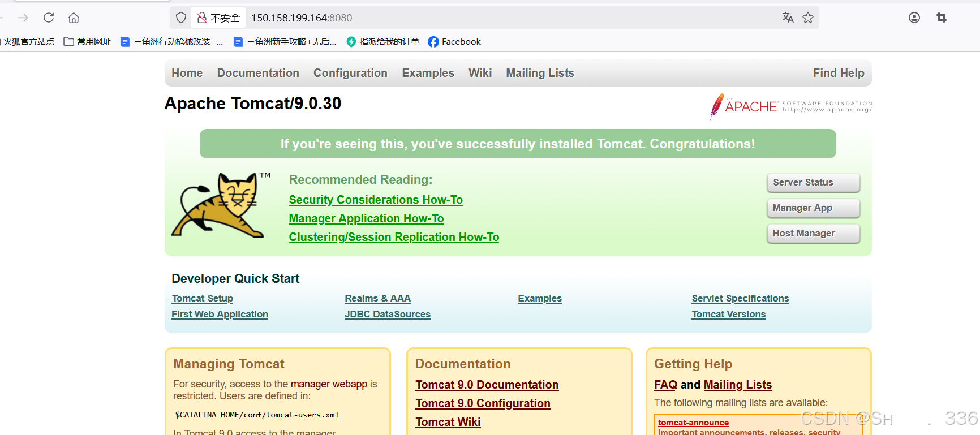Click the Host Manager button
The width and height of the screenshot is (980, 435).
point(814,233)
